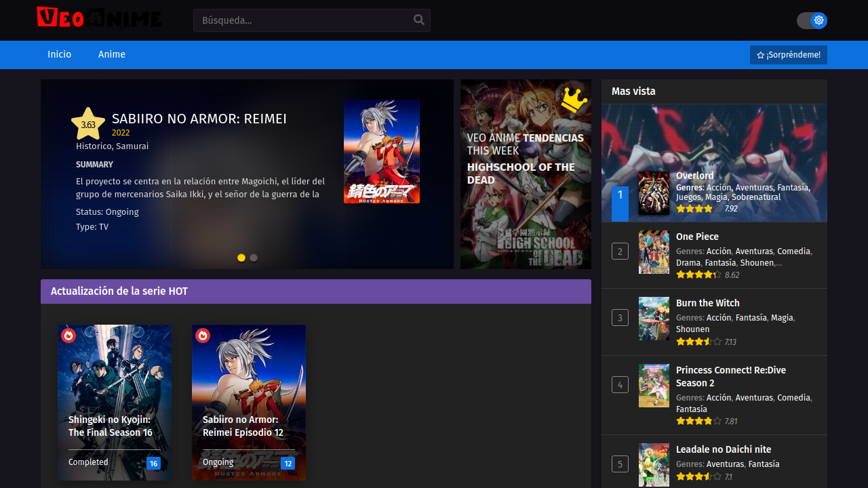Click the One Piece thumbnail

pos(654,252)
